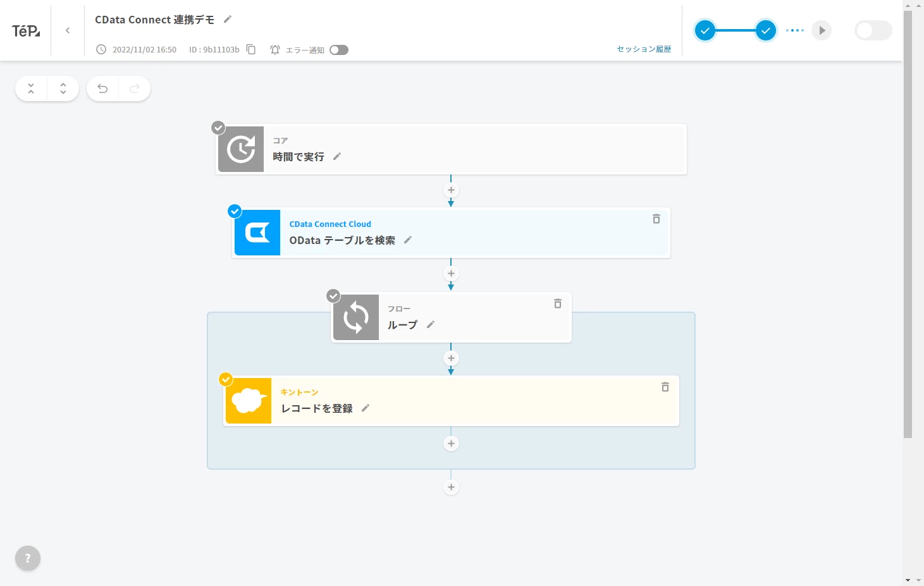Image resolution: width=924 pixels, height=586 pixels.
Task: Click the CData Connect Cloud label
Action: click(330, 224)
